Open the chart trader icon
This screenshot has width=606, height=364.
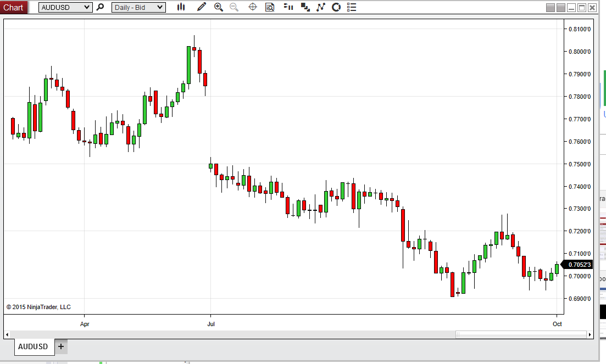[305, 7]
